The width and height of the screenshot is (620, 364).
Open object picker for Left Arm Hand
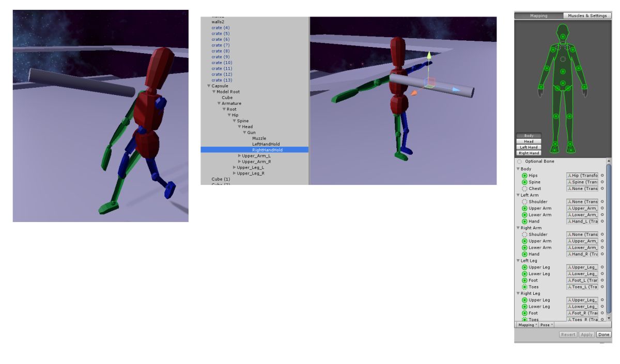click(602, 221)
